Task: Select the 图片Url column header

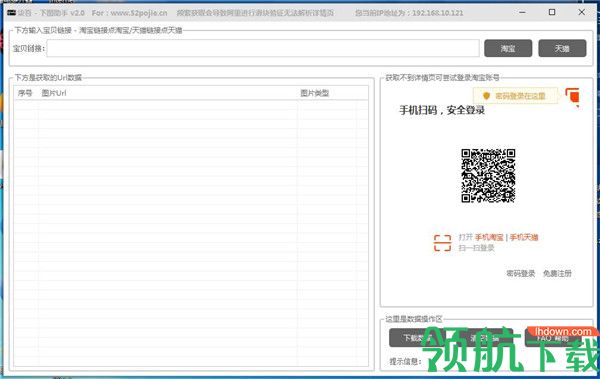Action: click(54, 93)
